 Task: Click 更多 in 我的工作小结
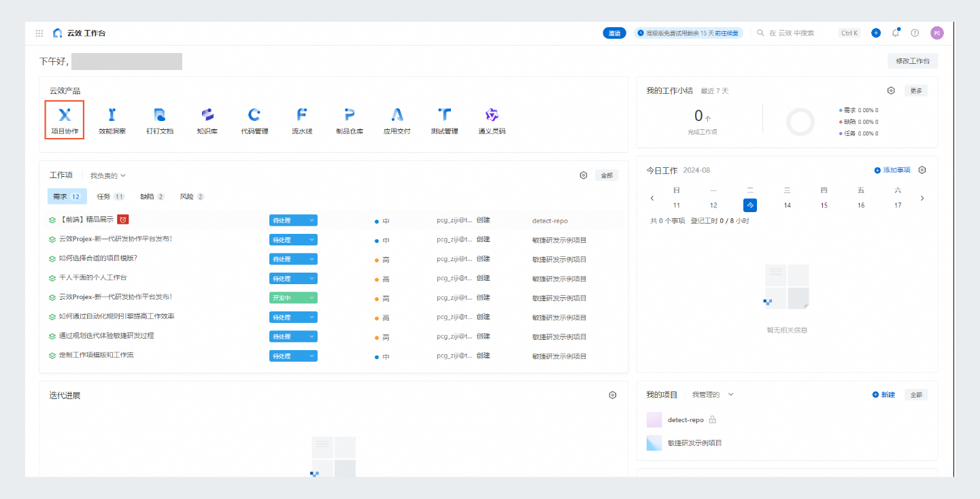point(916,90)
